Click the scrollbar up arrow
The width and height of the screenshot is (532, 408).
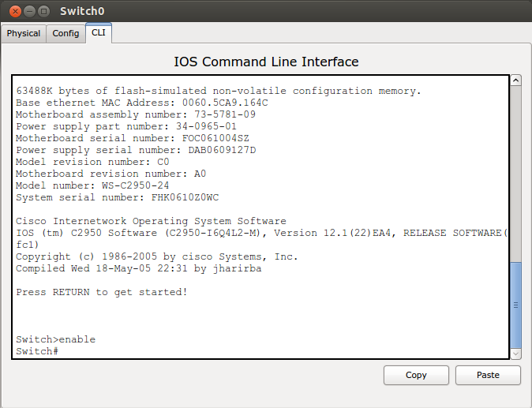click(515, 80)
